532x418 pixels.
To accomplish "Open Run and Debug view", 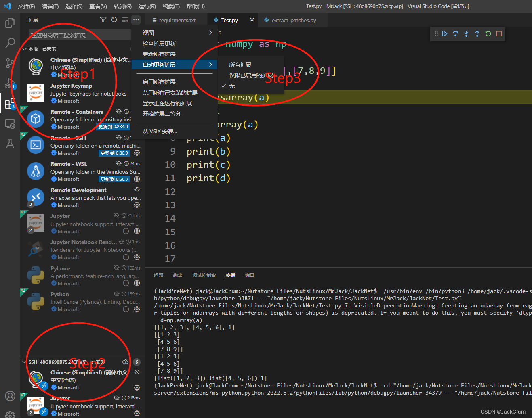I will [10, 83].
